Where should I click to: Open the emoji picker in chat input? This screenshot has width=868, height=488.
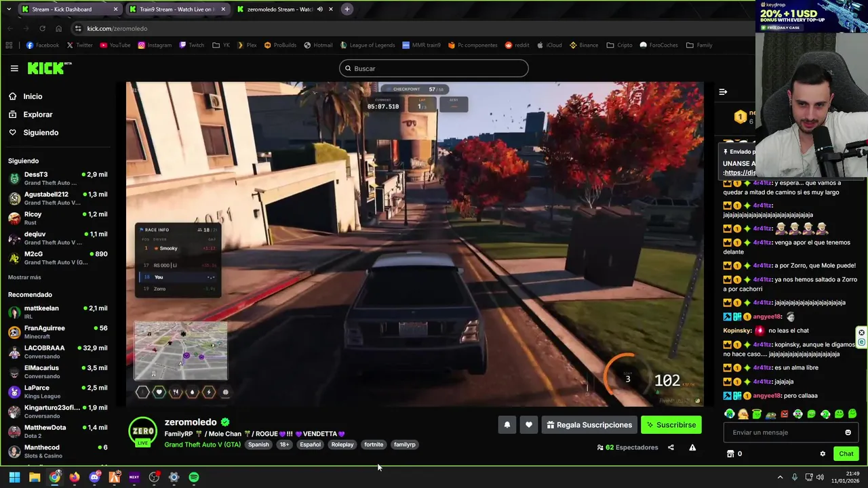coord(848,432)
